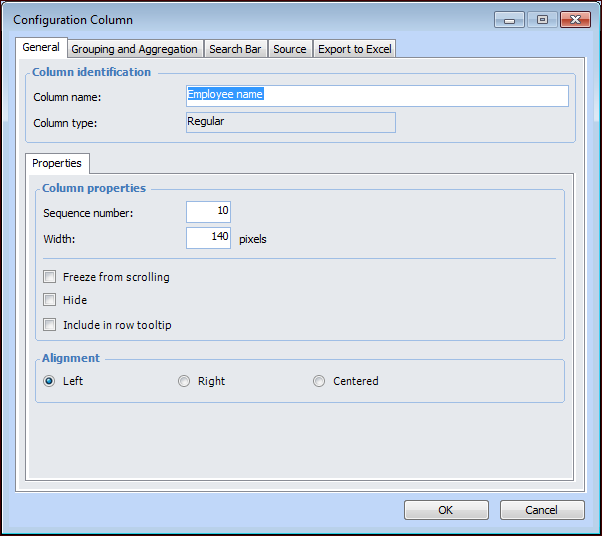Tick Include in row tooltip
602x536 pixels.
pyautogui.click(x=50, y=325)
